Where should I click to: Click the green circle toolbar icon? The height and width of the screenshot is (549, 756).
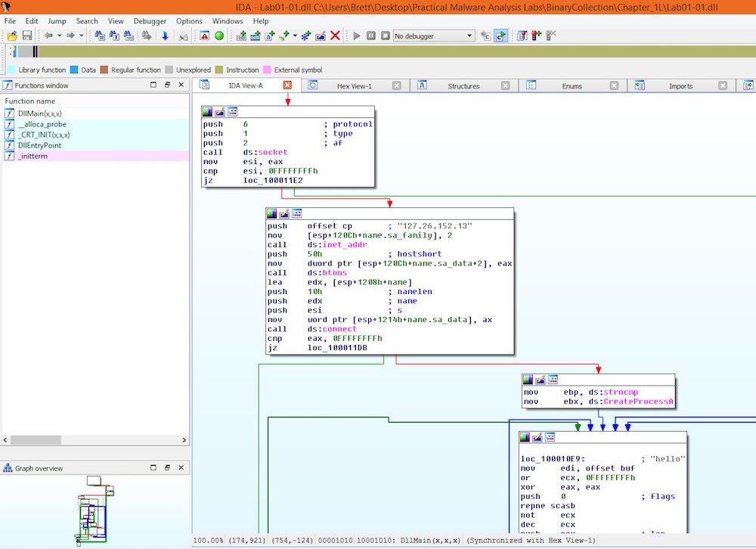pyautogui.click(x=219, y=36)
